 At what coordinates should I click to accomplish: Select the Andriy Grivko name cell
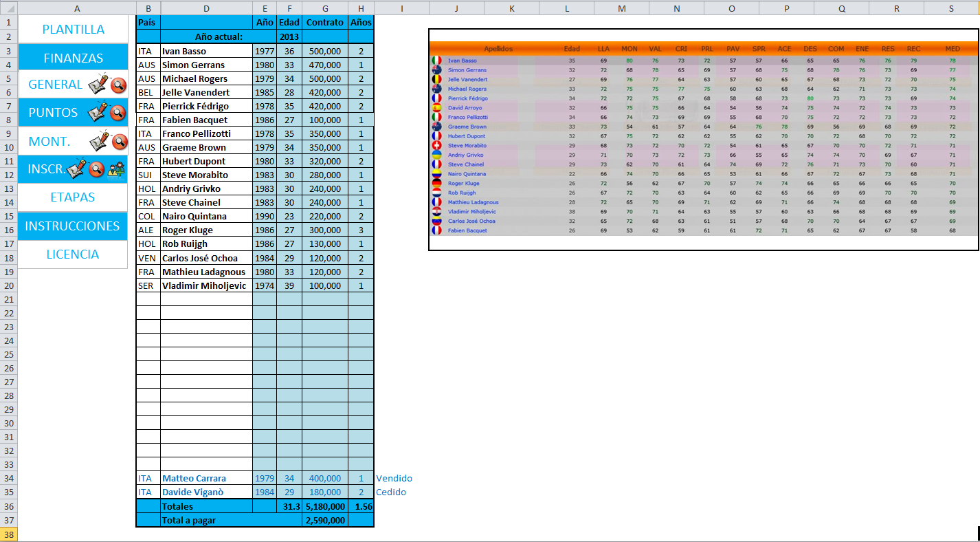pos(206,188)
